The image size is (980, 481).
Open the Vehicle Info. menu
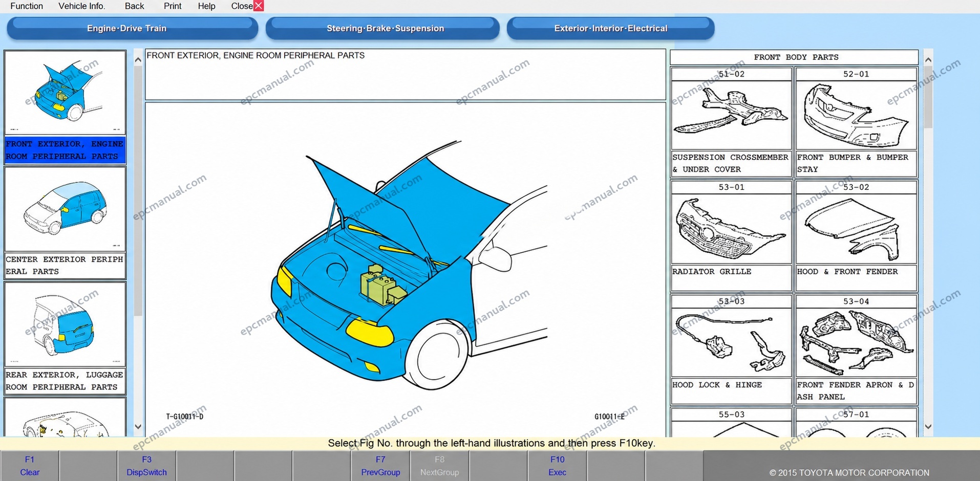click(x=82, y=6)
